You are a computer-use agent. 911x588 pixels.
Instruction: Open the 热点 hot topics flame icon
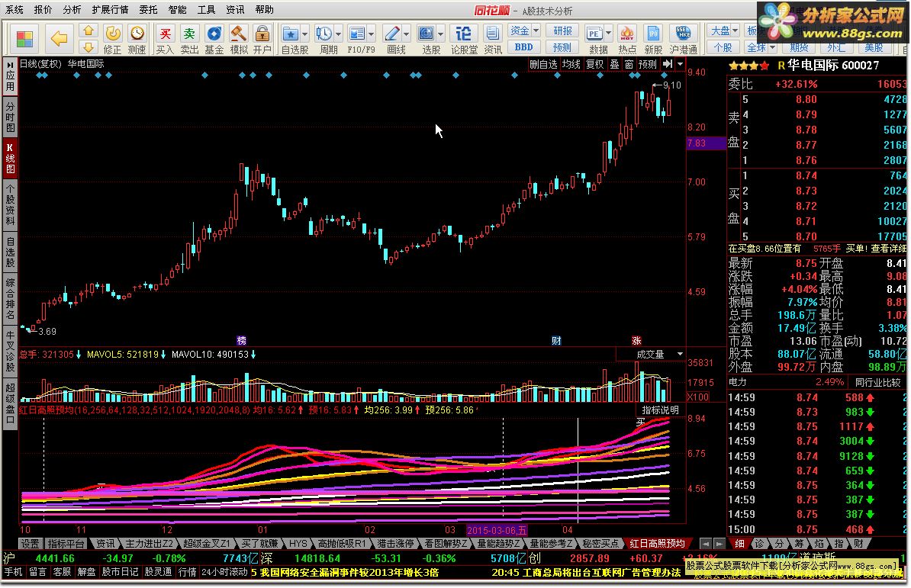[x=627, y=34]
